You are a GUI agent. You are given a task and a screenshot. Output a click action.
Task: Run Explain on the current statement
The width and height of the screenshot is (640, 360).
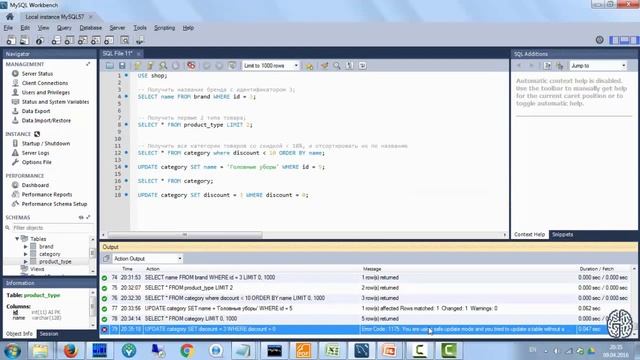(x=163, y=65)
